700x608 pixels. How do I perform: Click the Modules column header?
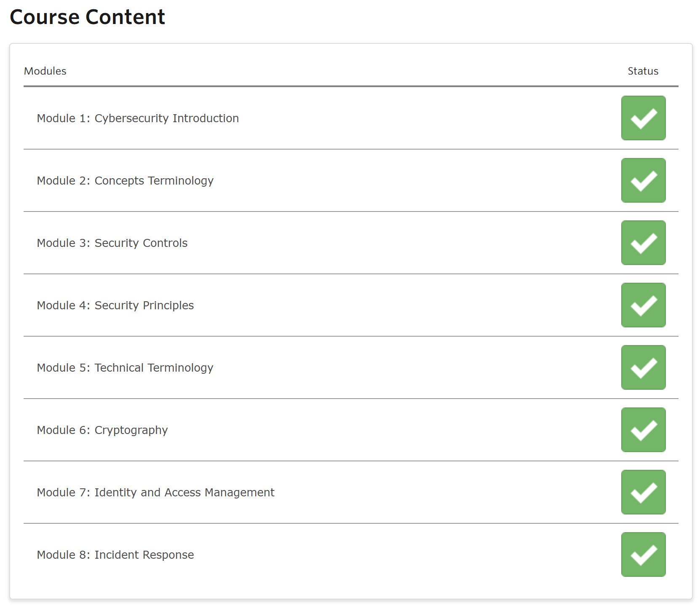tap(45, 71)
